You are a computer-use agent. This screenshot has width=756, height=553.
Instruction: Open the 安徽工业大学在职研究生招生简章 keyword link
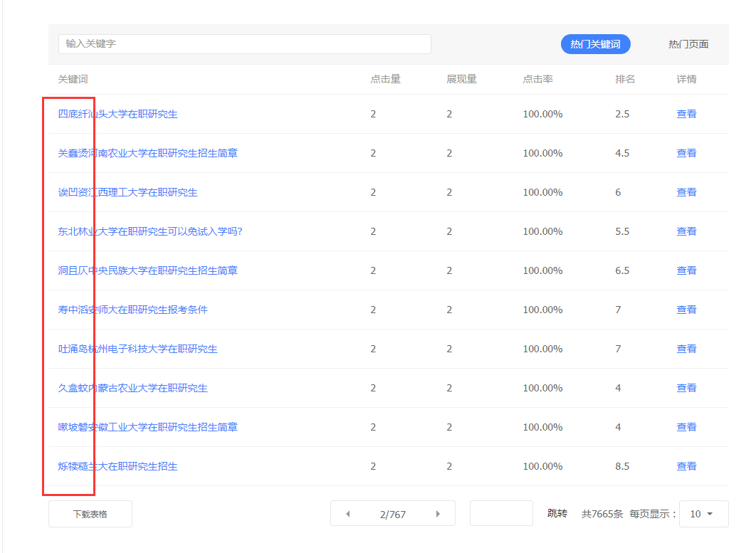pos(147,427)
